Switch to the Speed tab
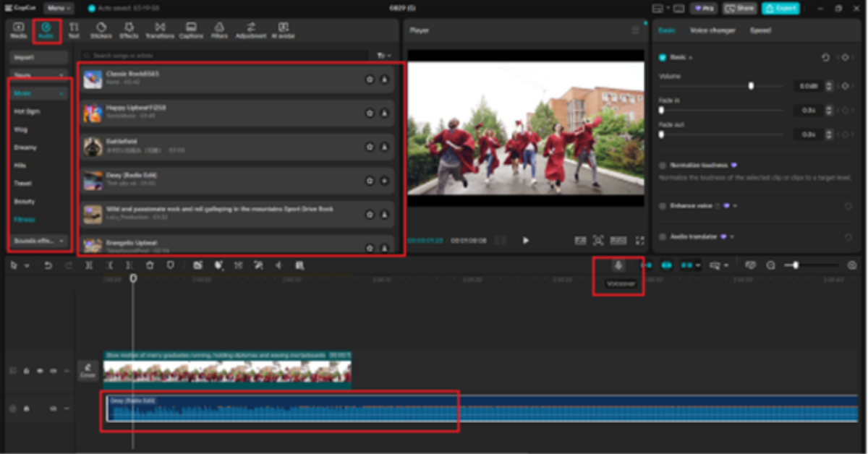Viewport: 868px width, 454px height. 760,30
